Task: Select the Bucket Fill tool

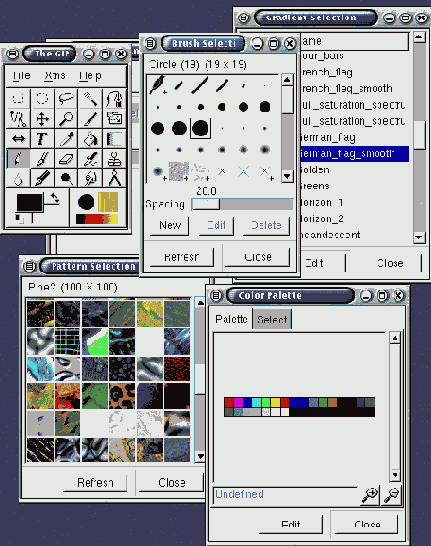Action: (x=90, y=139)
